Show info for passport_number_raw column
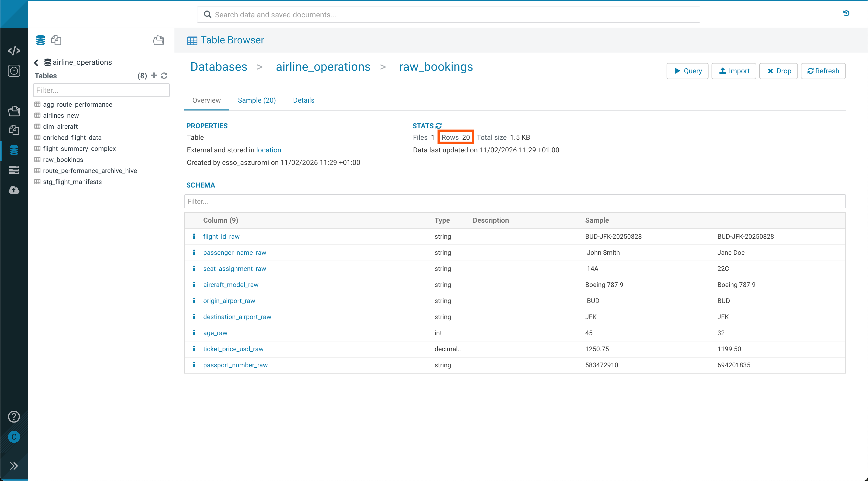This screenshot has height=481, width=868. click(194, 365)
